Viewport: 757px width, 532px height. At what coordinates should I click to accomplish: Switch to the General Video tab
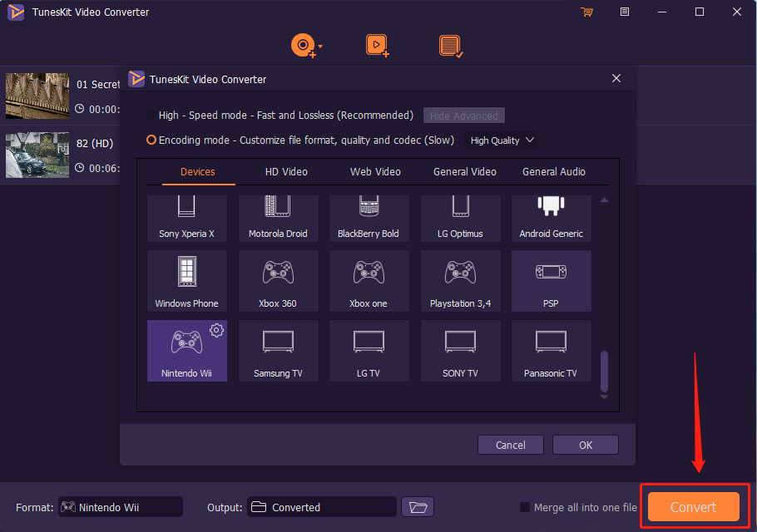(x=464, y=172)
